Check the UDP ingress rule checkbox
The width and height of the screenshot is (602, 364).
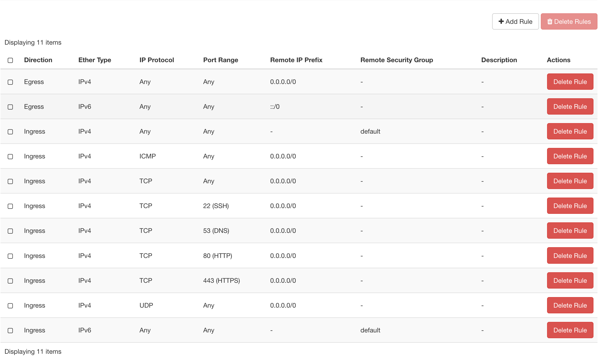tap(10, 306)
